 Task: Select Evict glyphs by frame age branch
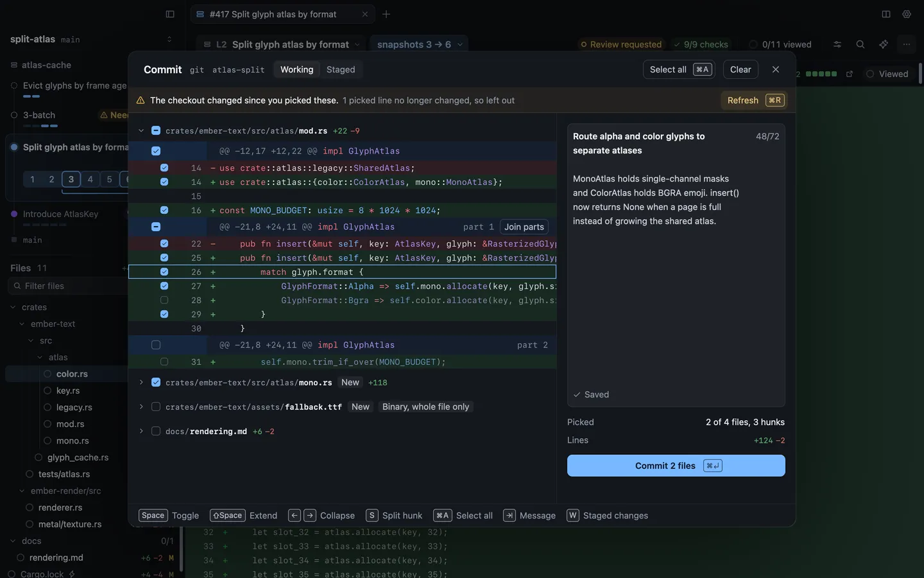74,85
